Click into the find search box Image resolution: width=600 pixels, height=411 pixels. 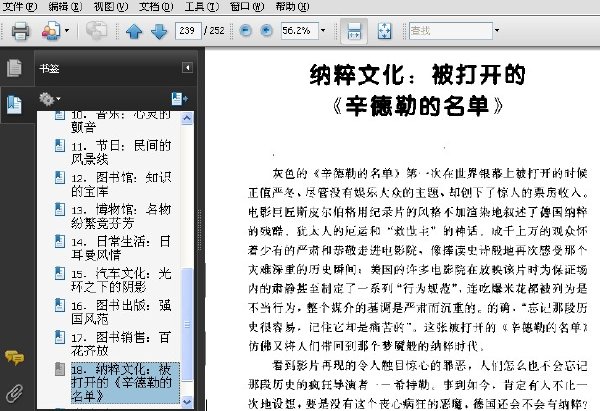click(x=451, y=31)
